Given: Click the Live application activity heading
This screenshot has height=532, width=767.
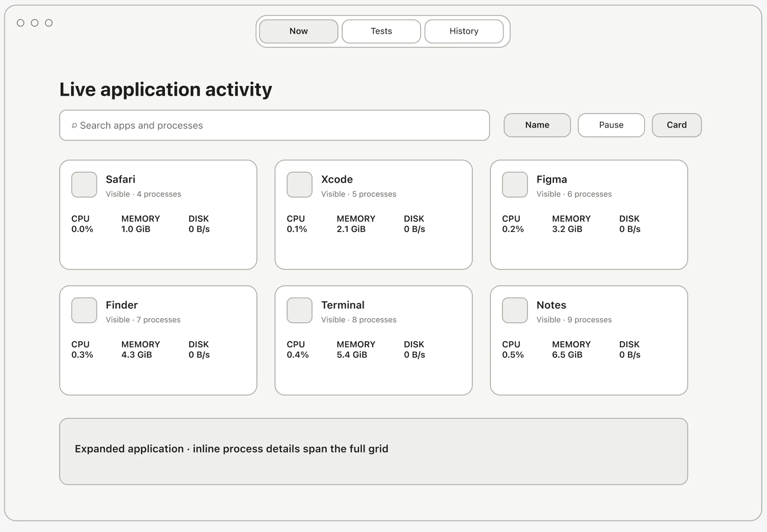Looking at the screenshot, I should coord(166,90).
